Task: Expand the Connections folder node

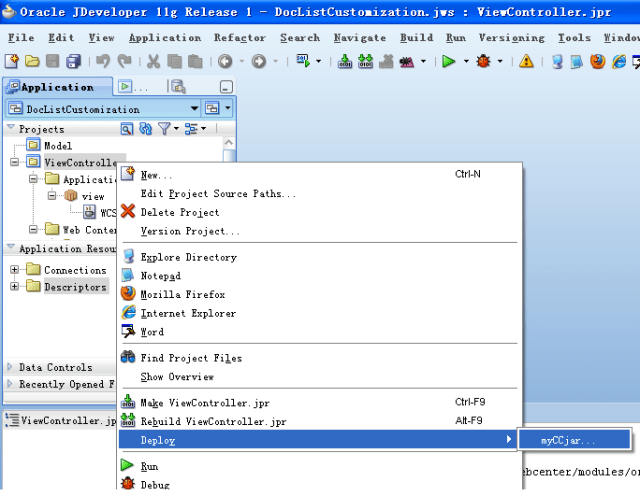Action: (x=15, y=270)
